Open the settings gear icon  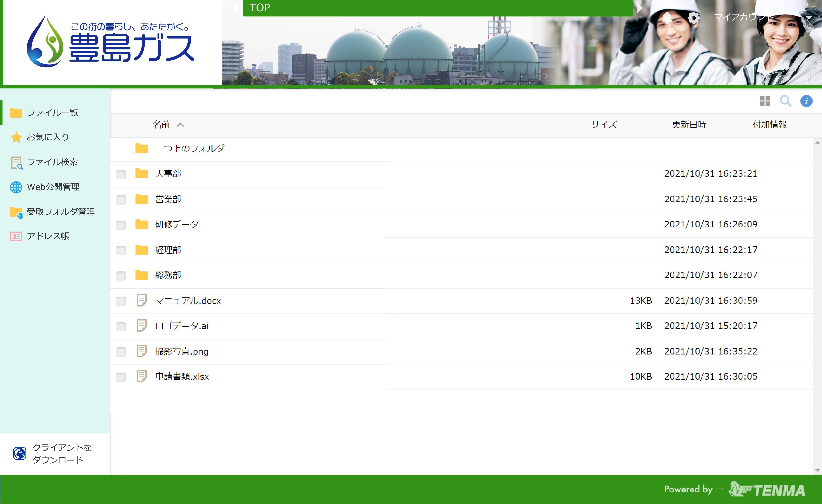(694, 18)
